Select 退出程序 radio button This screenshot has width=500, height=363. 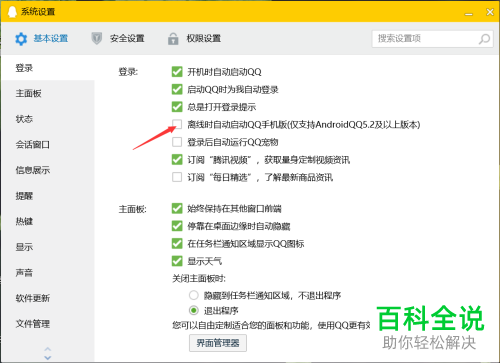194,311
